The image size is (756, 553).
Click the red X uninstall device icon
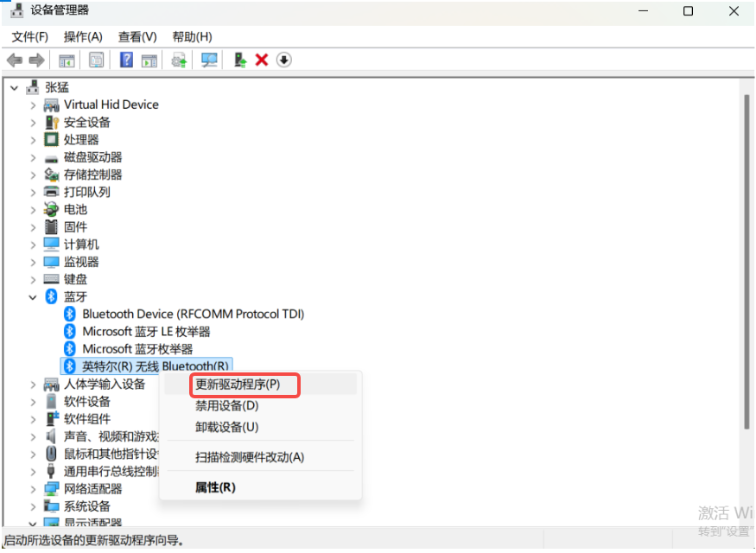262,60
